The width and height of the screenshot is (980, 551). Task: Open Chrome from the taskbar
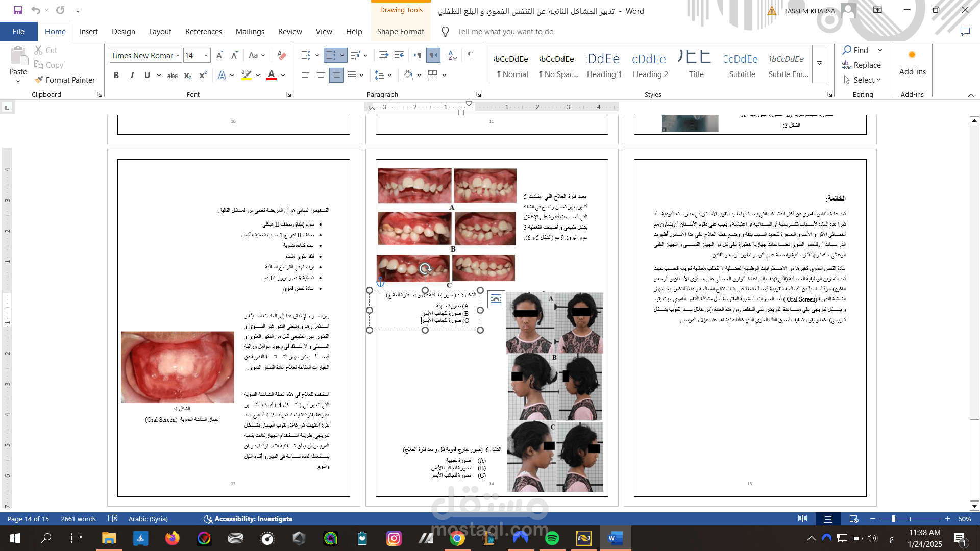457,538
